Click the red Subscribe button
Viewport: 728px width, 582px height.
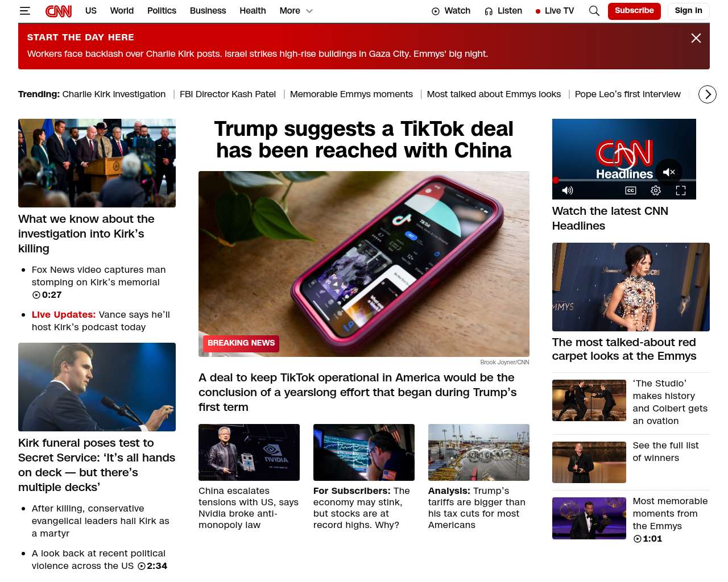coord(634,11)
